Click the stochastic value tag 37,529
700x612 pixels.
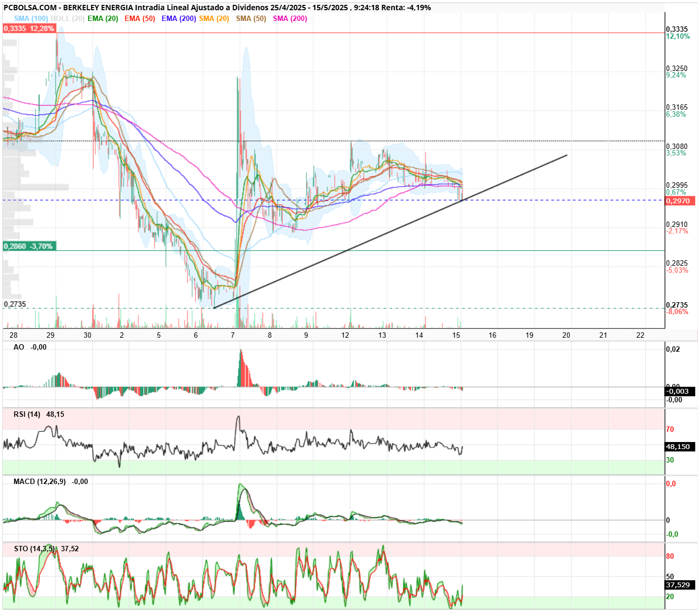click(680, 585)
